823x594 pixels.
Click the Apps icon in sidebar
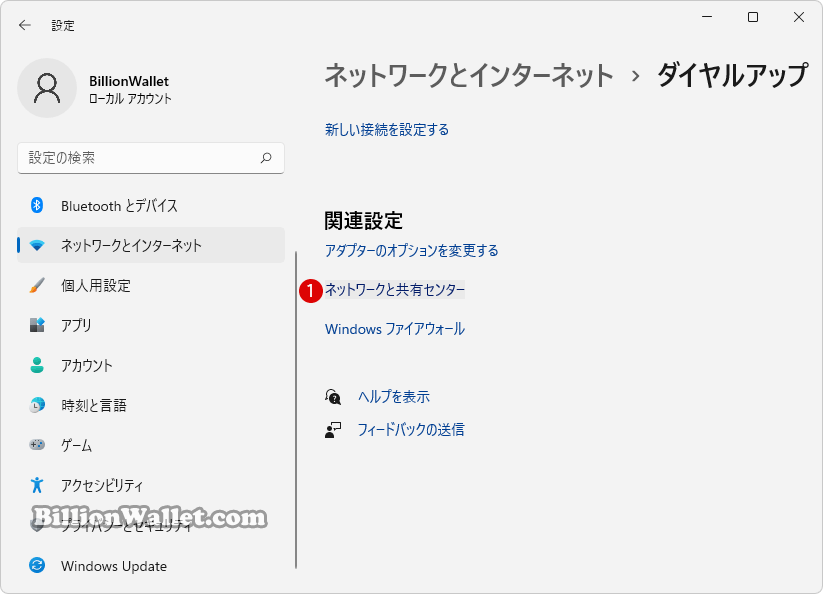pos(37,325)
